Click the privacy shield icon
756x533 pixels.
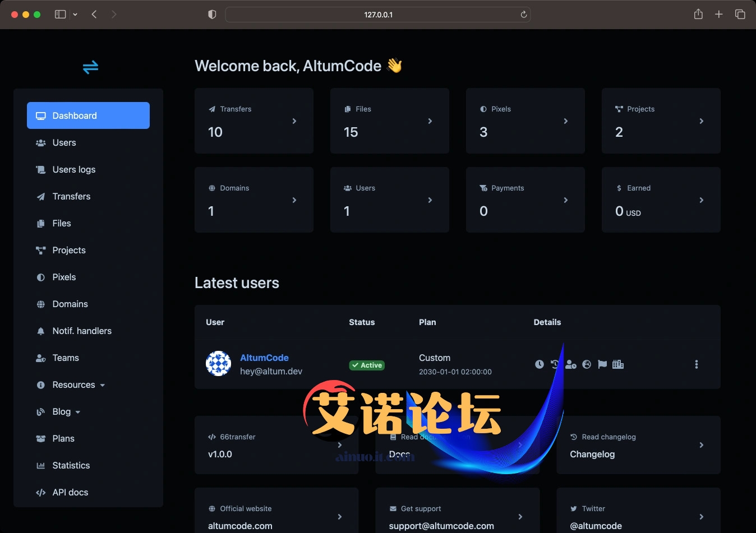[x=212, y=15]
